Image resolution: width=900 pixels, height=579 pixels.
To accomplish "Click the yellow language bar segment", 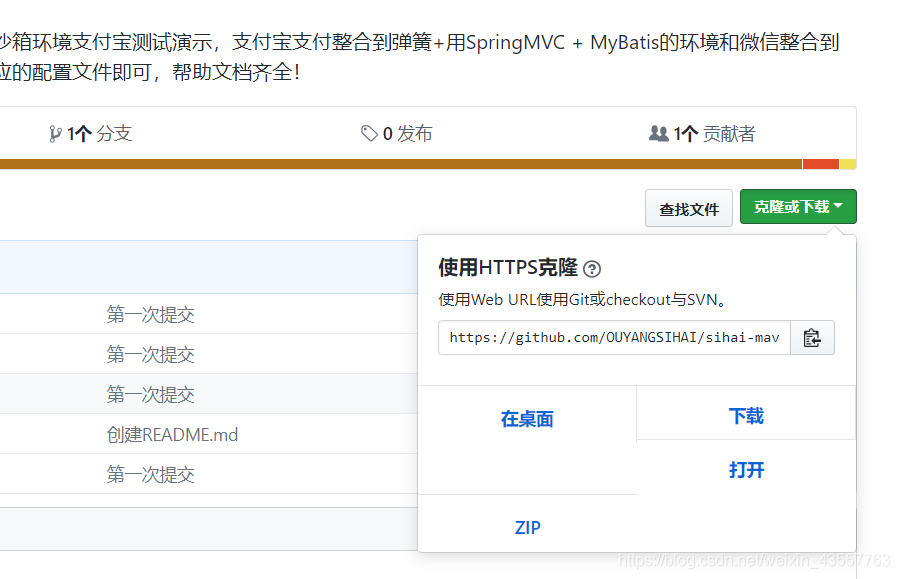I will (848, 164).
